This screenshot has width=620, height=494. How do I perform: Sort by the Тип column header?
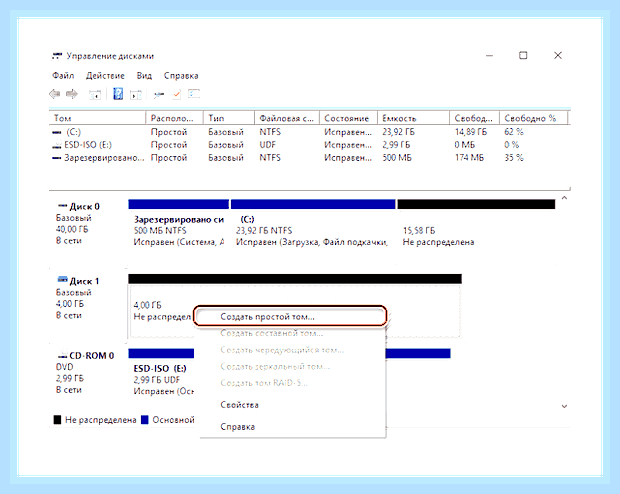click(x=229, y=118)
